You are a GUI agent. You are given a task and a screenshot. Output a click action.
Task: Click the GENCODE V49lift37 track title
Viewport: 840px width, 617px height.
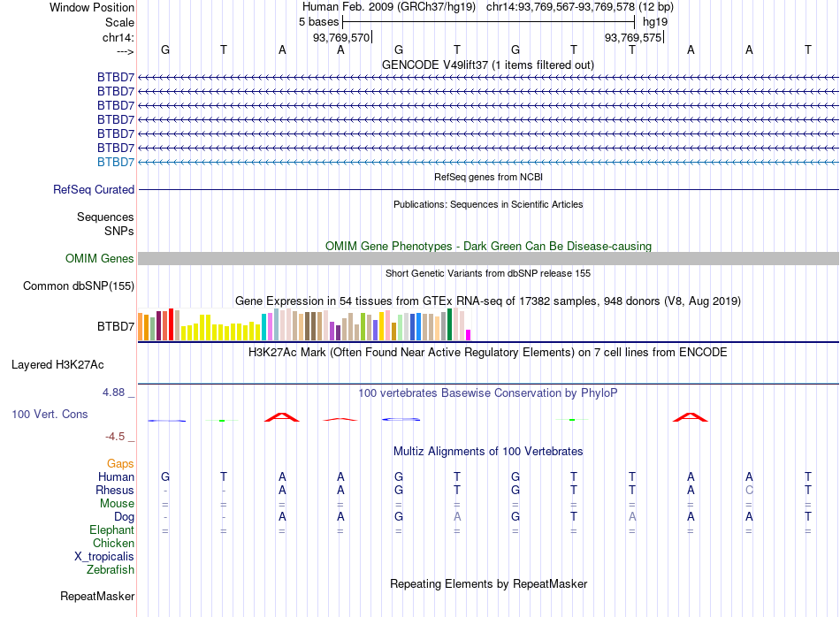(x=488, y=65)
